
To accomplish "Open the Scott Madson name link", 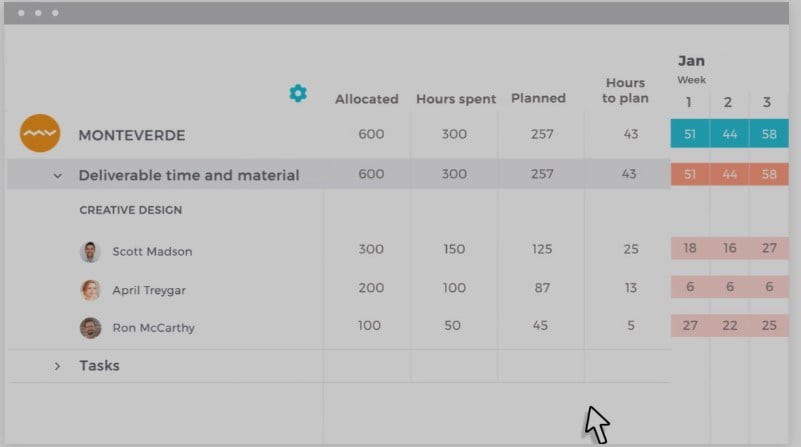I will (x=152, y=251).
